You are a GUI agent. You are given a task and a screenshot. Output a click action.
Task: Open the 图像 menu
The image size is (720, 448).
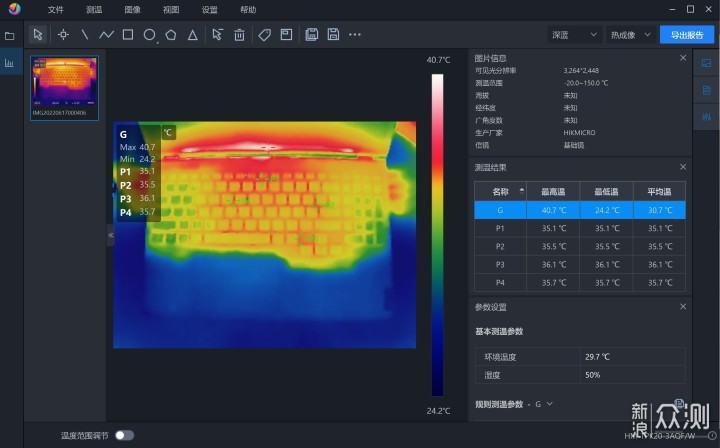coord(133,10)
